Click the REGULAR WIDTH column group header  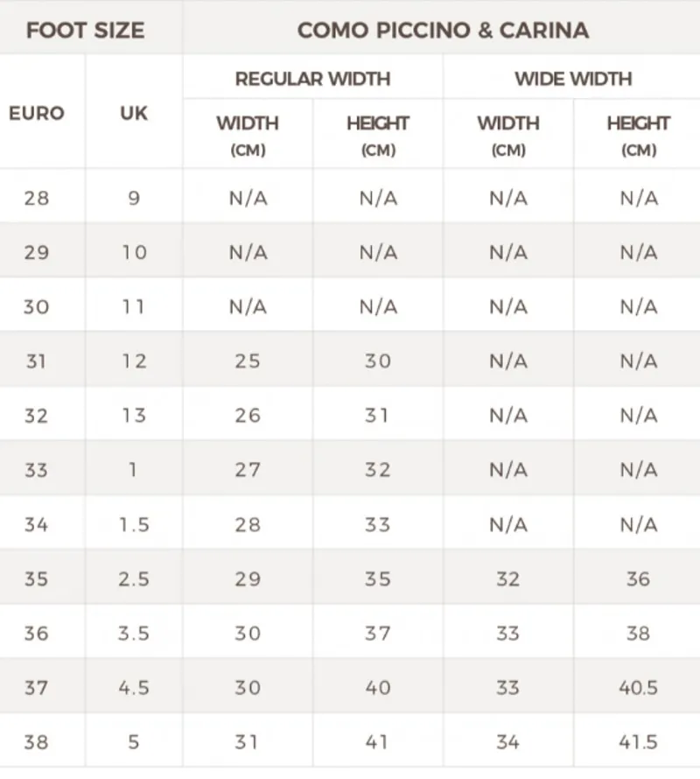[313, 79]
